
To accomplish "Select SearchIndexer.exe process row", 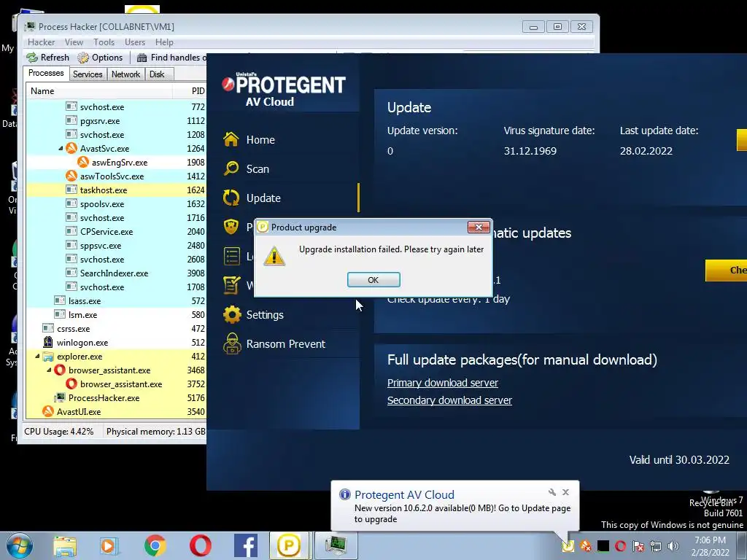I will coord(116,273).
